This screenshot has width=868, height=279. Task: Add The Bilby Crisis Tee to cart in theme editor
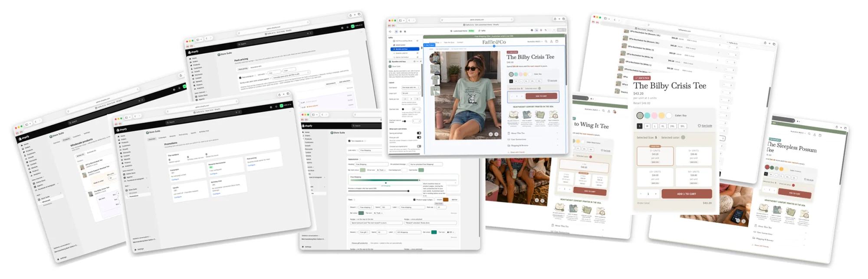[541, 96]
